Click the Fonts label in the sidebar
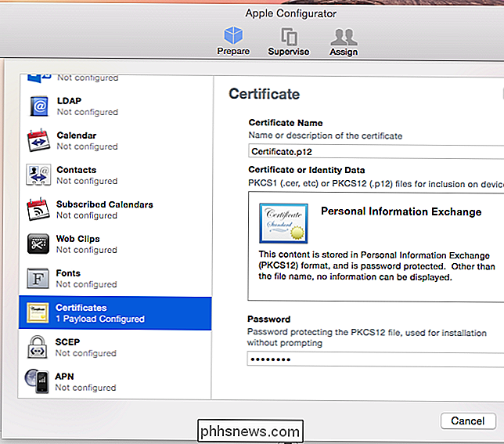Image resolution: width=504 pixels, height=444 pixels. tap(68, 273)
